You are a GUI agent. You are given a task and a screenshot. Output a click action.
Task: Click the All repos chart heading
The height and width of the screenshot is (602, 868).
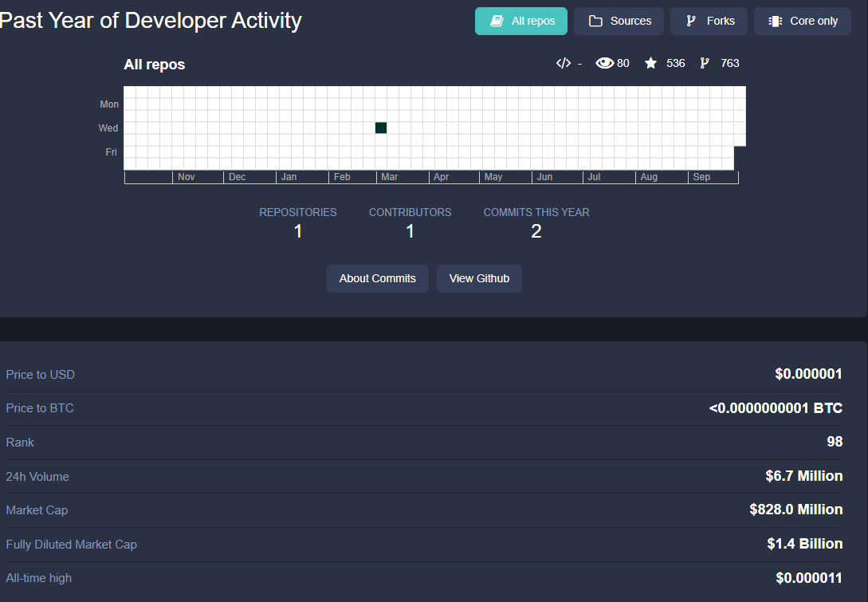click(x=155, y=65)
